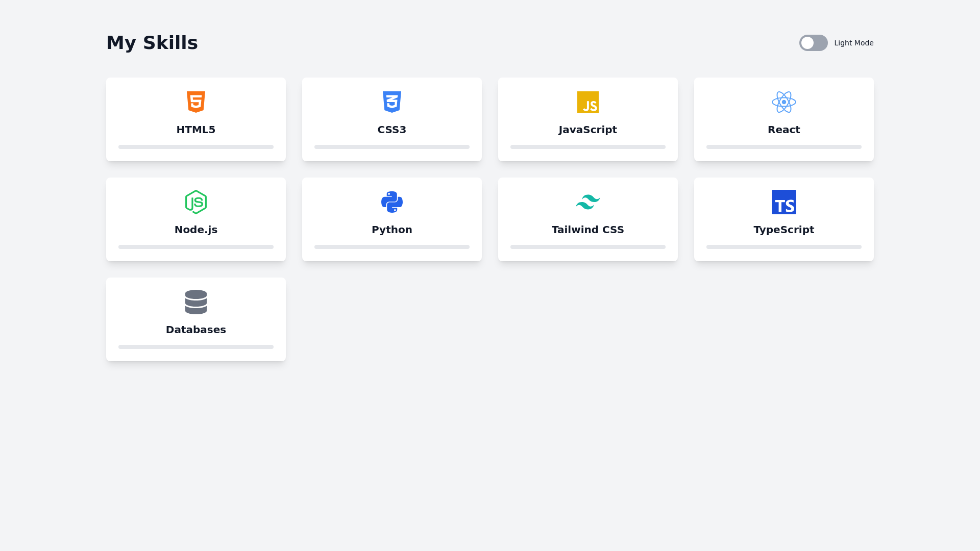
Task: Click the Databases cylinder icon
Action: point(196,302)
